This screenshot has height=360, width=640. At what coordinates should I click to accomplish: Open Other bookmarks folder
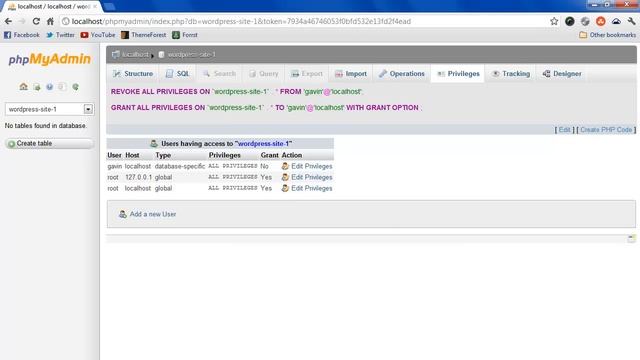[607, 35]
